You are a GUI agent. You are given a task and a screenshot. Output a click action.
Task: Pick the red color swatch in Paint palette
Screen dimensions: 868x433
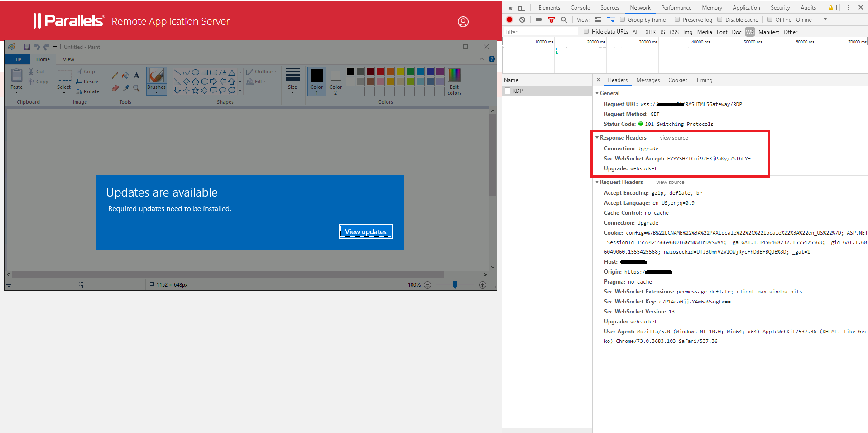[x=380, y=72]
